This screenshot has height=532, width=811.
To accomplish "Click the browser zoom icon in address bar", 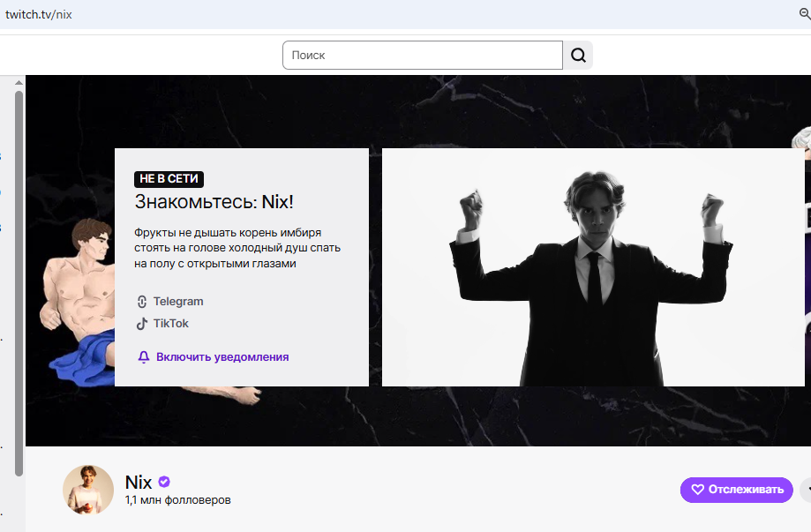I will click(x=804, y=14).
